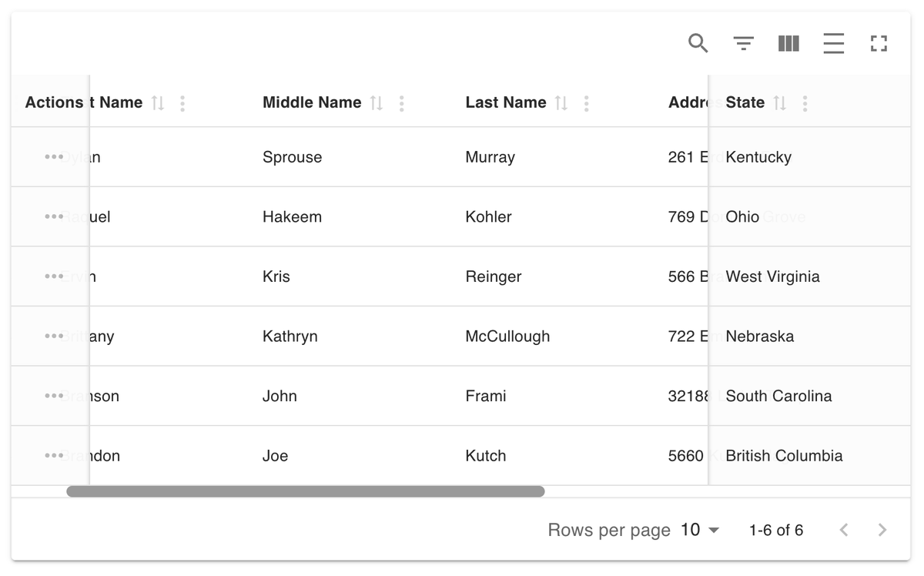The image size is (924, 576).
Task: Open row actions for McCullough row
Action: (54, 337)
